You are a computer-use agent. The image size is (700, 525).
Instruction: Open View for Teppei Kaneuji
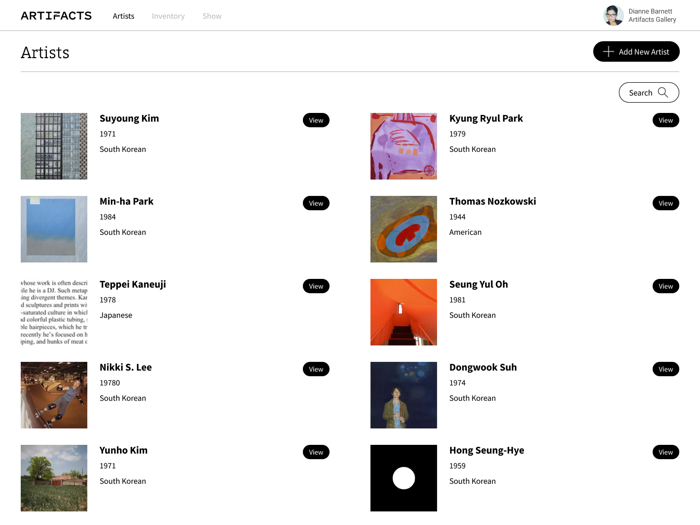[316, 286]
